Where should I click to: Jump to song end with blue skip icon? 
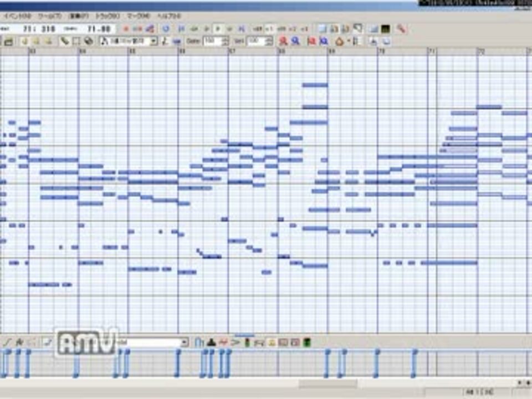(x=242, y=29)
